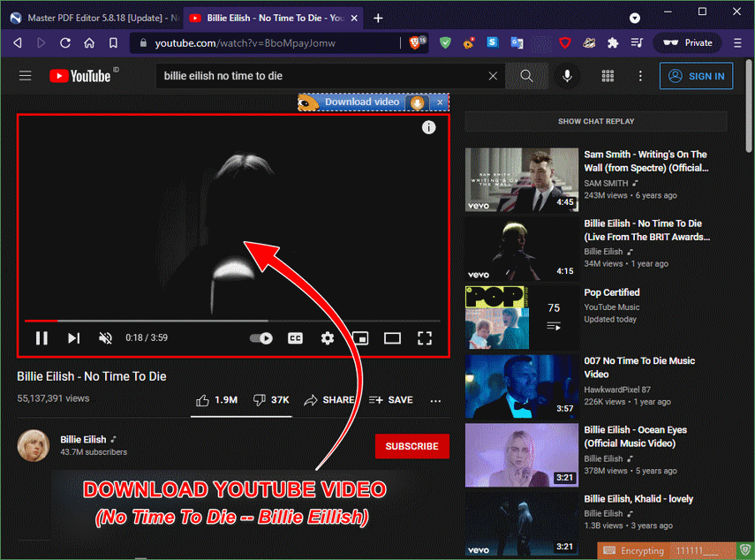Seek on the video progress bar
This screenshot has height=560, width=755.
232,321
